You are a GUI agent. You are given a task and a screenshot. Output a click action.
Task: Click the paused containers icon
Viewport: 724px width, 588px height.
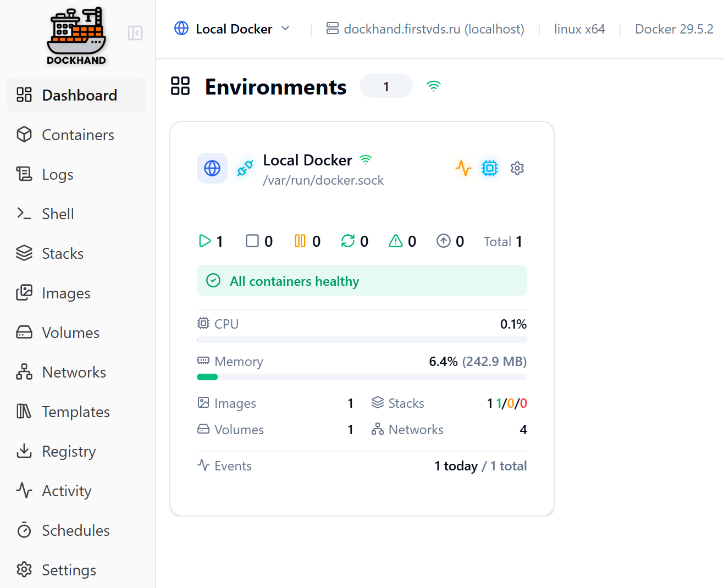(300, 241)
